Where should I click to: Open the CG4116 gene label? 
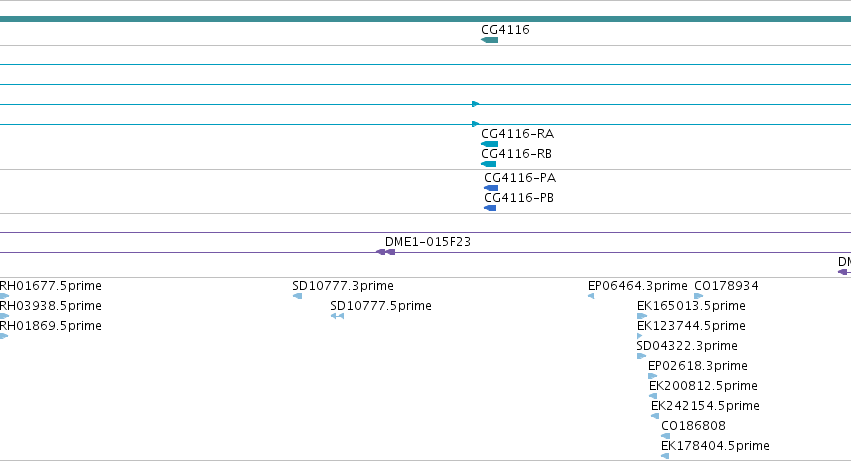(505, 30)
